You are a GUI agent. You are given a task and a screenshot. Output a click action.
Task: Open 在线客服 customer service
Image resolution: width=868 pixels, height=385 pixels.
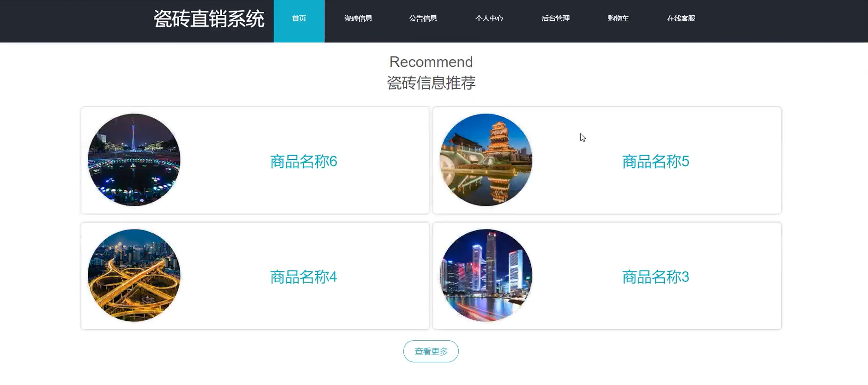681,18
